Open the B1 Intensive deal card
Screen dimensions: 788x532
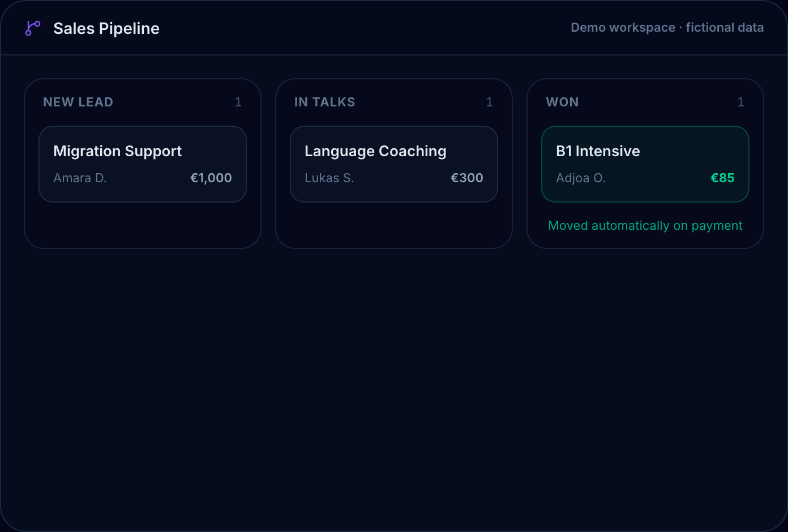(x=645, y=164)
